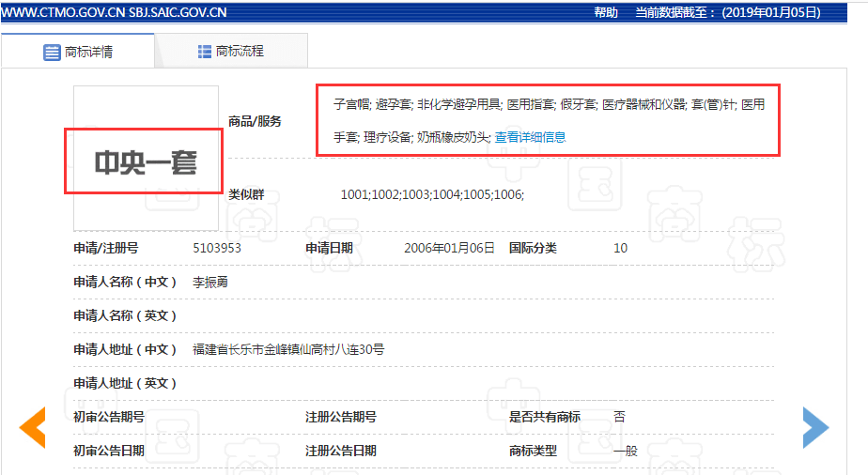The width and height of the screenshot is (868, 475).
Task: Click the 国际分类 label
Action: point(533,248)
